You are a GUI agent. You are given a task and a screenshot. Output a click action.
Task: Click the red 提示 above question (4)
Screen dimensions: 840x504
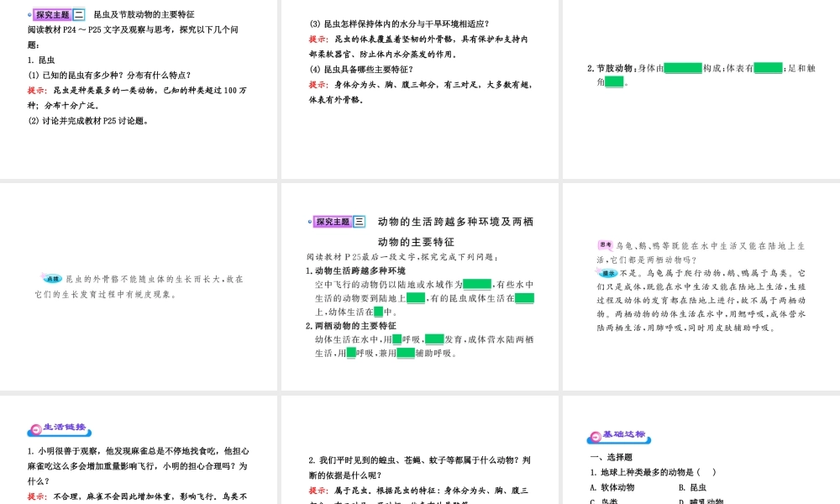tap(318, 39)
